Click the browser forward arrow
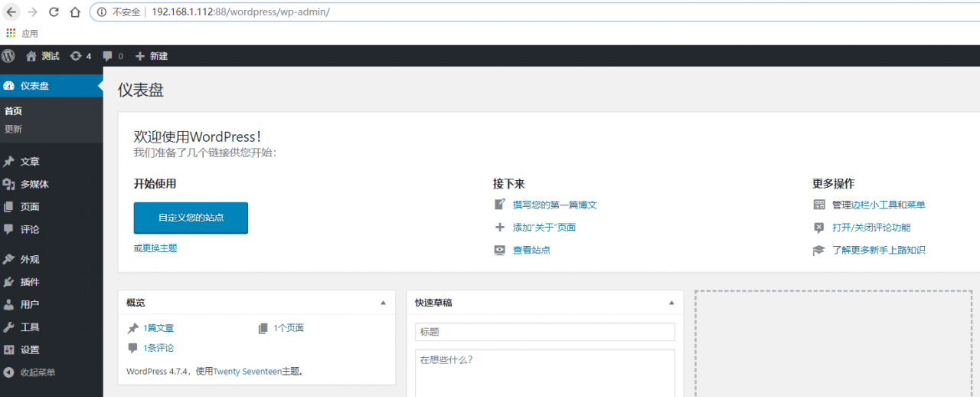Image resolution: width=980 pixels, height=397 pixels. tap(32, 12)
